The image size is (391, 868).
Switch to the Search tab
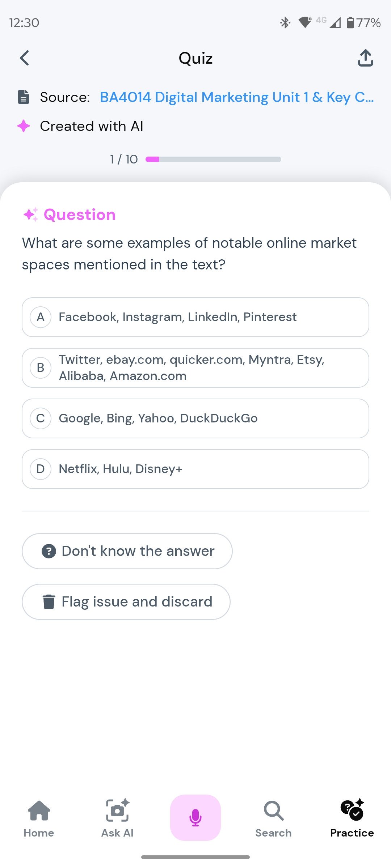(273, 817)
